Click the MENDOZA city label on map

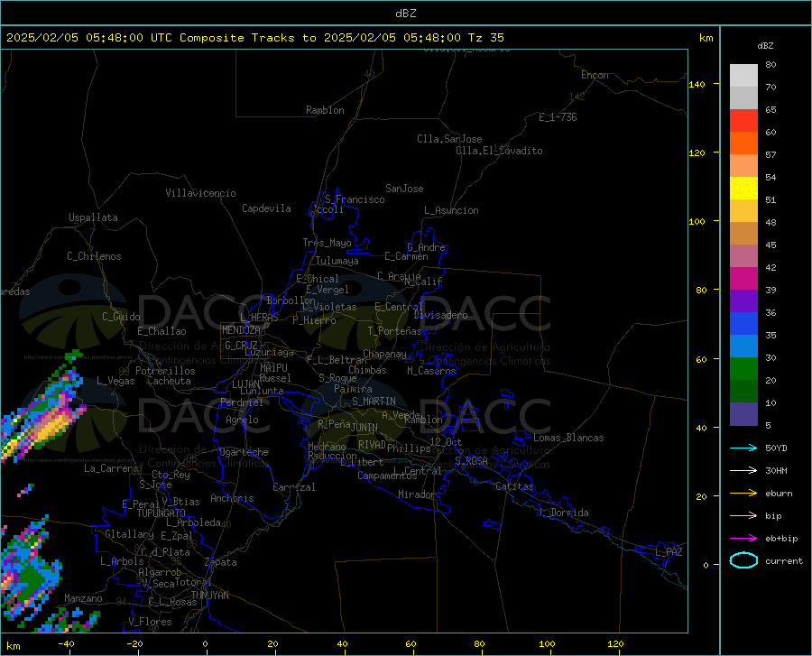pyautogui.click(x=241, y=330)
